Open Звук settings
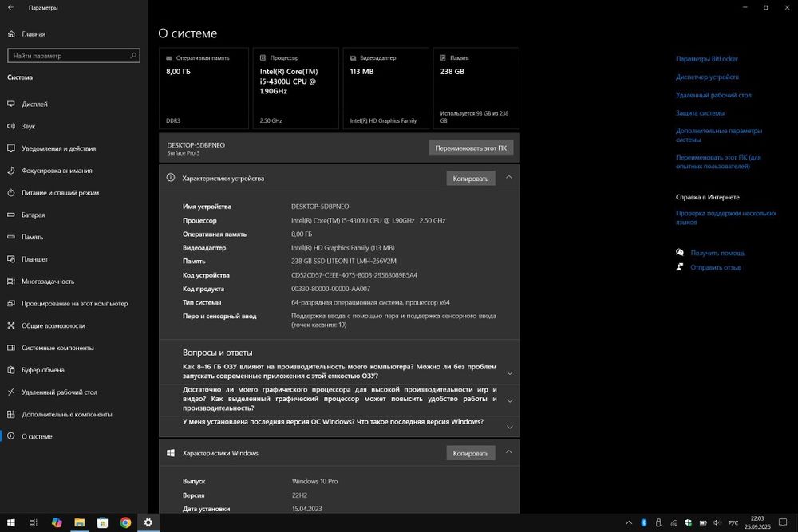 click(28, 126)
